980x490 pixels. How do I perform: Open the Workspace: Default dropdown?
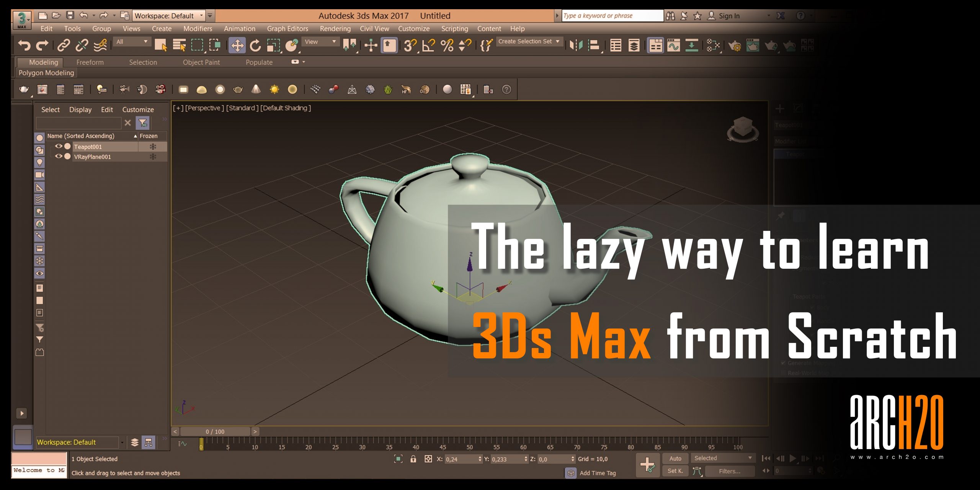coord(169,16)
